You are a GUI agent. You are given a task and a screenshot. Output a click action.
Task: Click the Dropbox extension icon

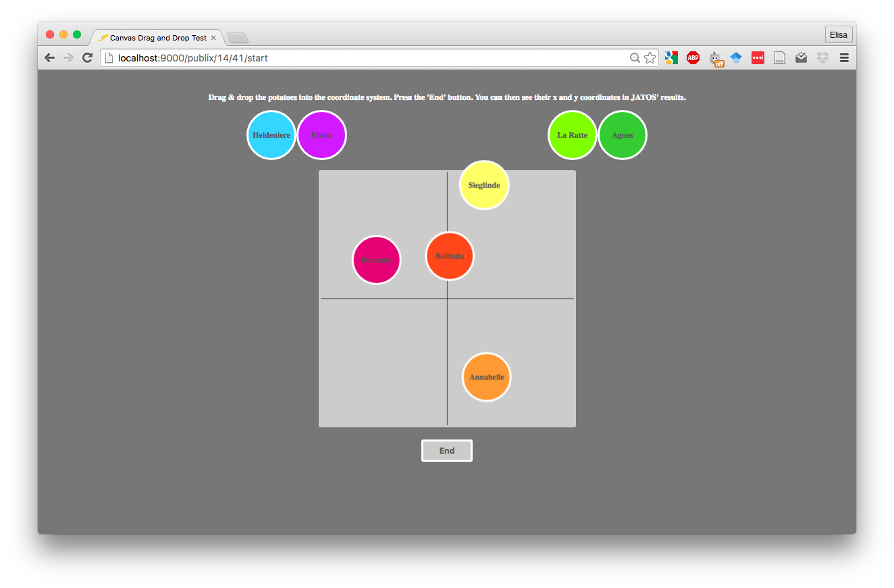[x=822, y=58]
